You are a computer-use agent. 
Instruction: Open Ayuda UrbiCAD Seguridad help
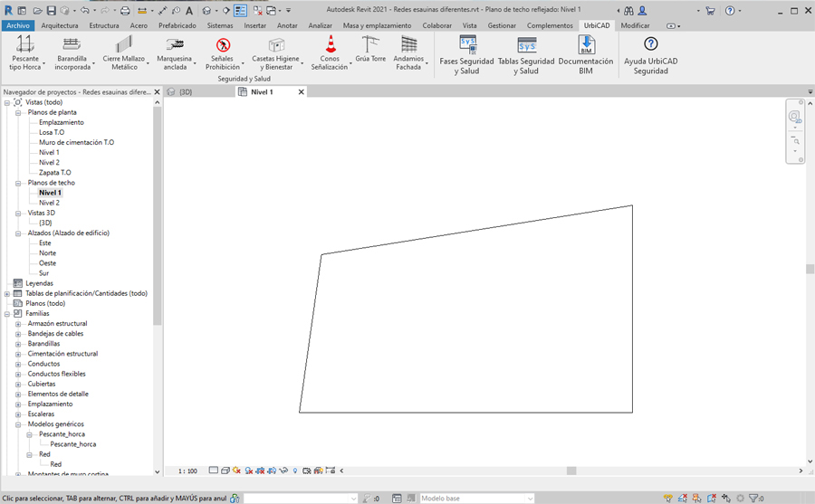click(650, 54)
